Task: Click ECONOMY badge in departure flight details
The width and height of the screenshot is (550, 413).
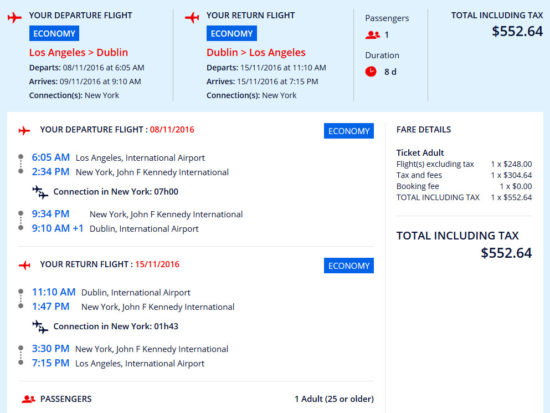Action: (349, 131)
